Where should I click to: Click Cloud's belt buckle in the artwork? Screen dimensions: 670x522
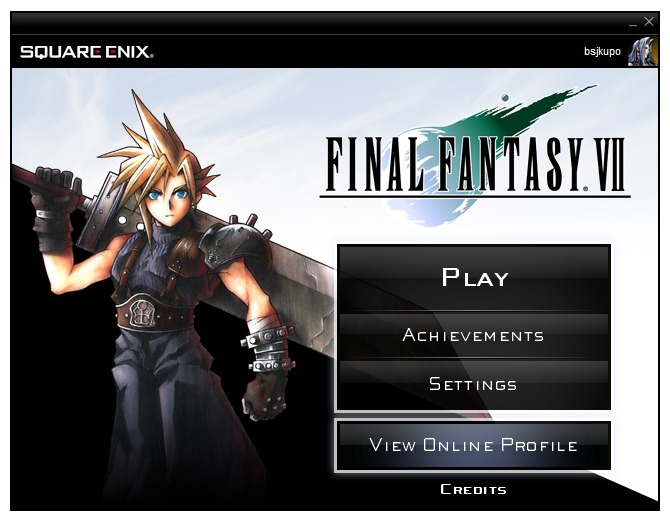[x=141, y=314]
